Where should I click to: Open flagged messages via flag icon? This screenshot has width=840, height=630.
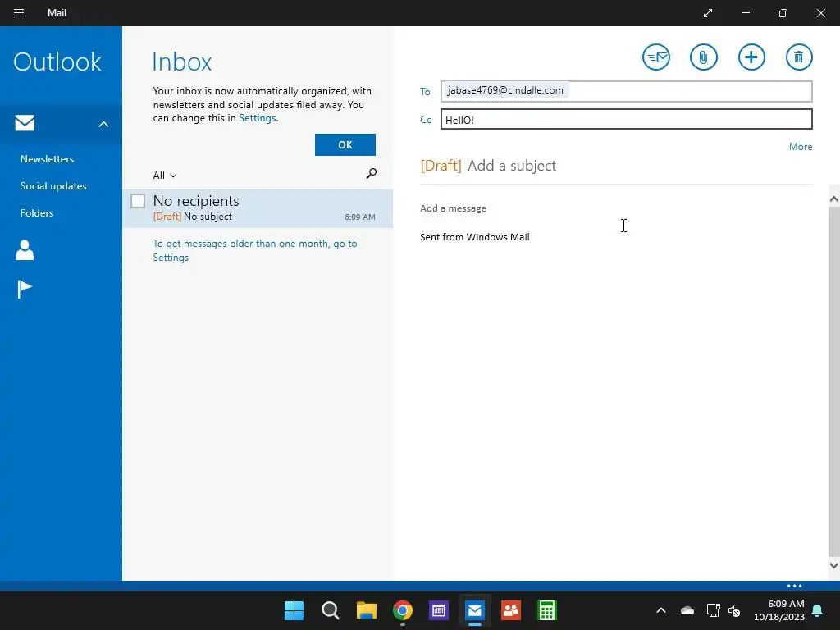coord(25,290)
